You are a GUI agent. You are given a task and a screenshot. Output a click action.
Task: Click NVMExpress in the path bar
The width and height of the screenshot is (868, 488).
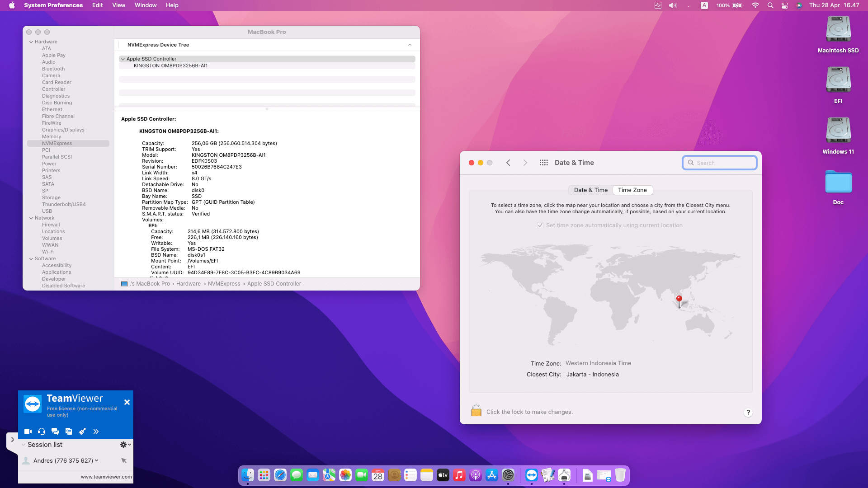224,284
